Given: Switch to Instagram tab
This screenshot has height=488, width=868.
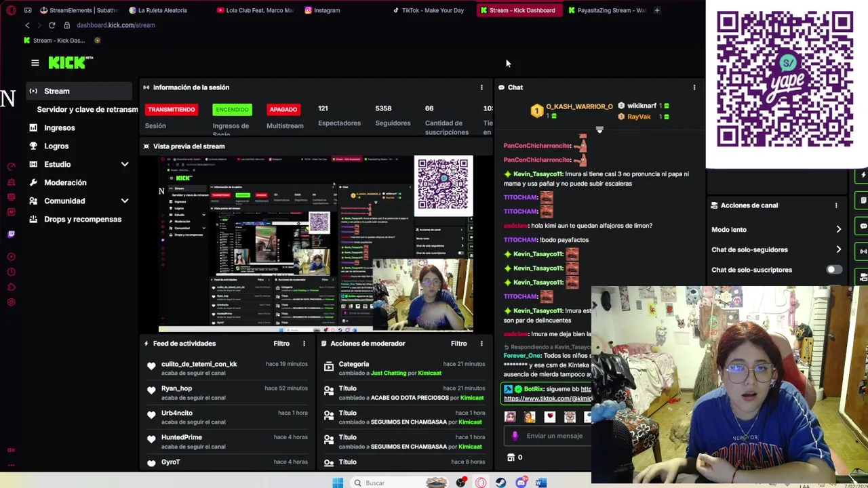Looking at the screenshot, I should (323, 10).
